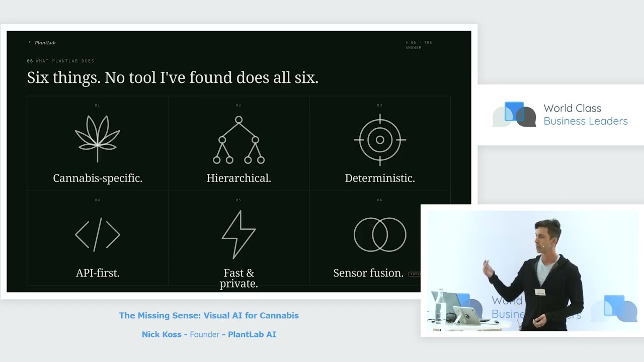This screenshot has height=362, width=644.
Task: Click the '§ 06 · THE ANSWER' slide marker
Action: 419,45
